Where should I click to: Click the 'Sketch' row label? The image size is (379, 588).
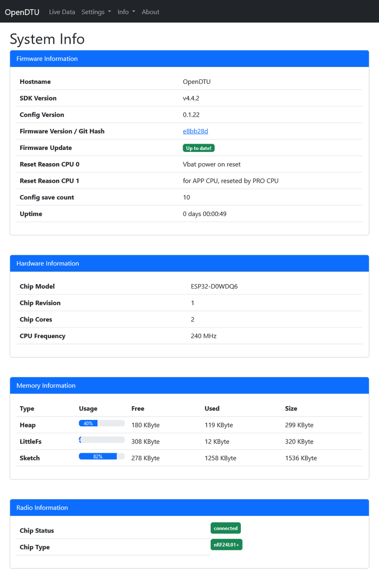[x=30, y=458]
